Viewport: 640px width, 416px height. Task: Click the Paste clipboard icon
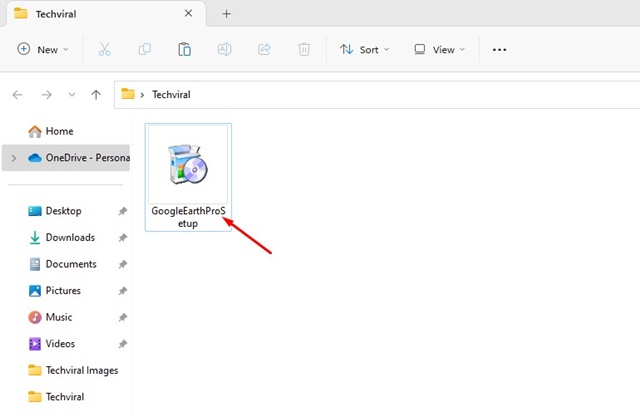coord(184,49)
